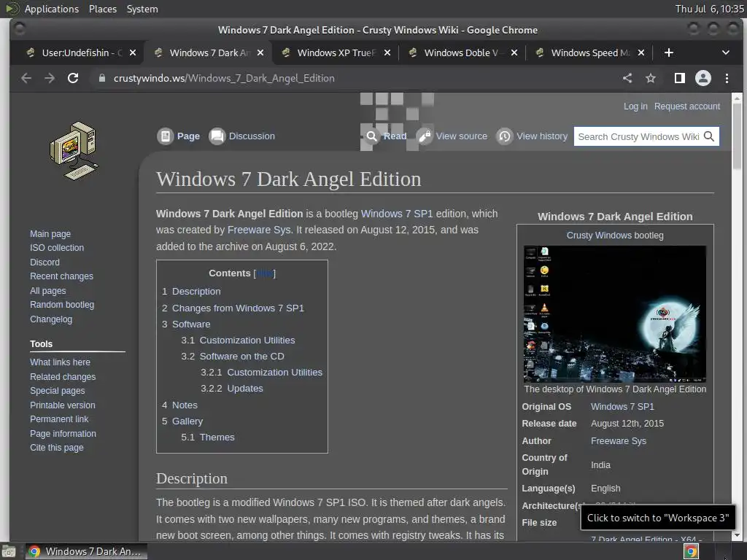747x560 pixels.
Task: Open the Chrome side panel icon
Action: (679, 78)
